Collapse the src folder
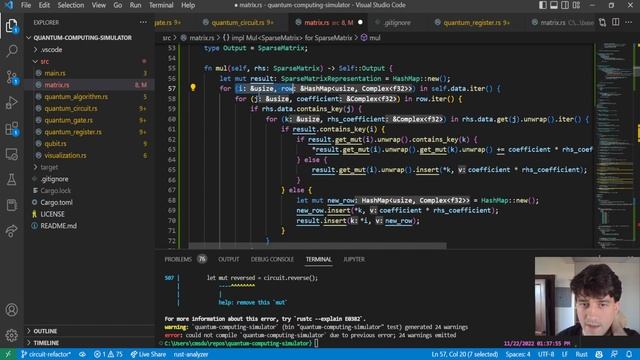 [x=44, y=61]
